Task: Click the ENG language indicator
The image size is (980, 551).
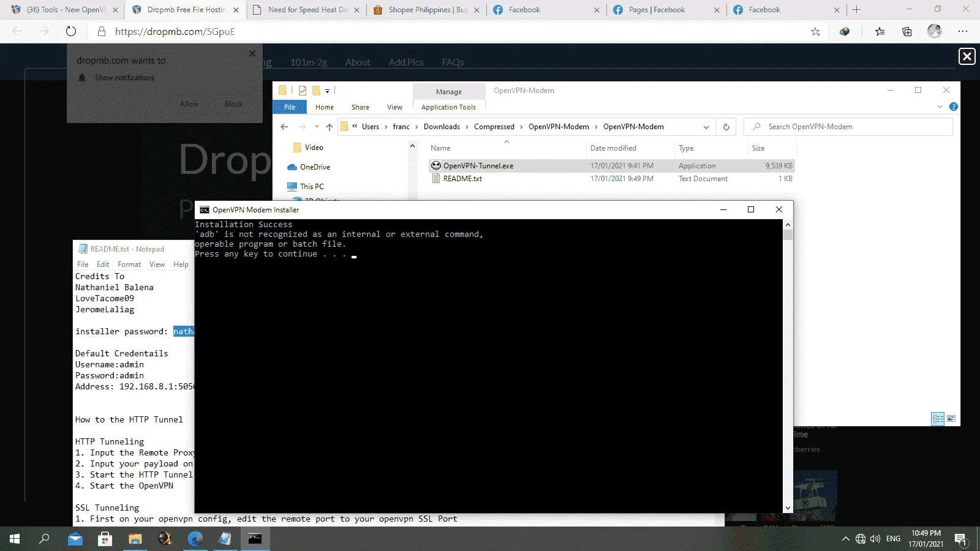Action: (893, 539)
